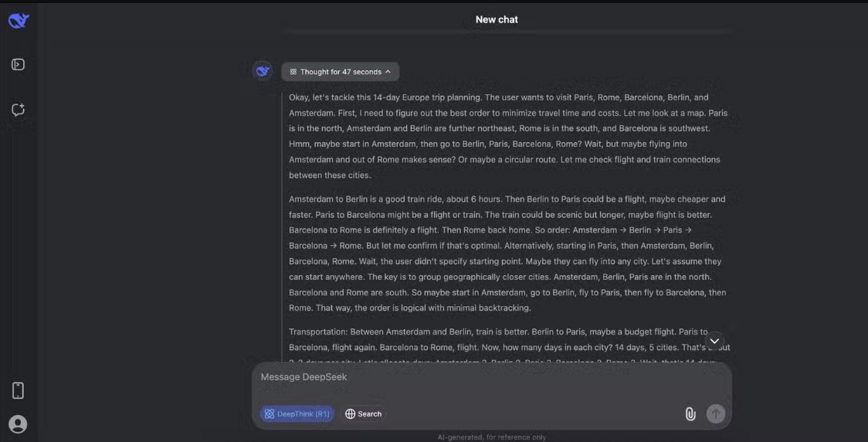The height and width of the screenshot is (442, 868).
Task: Click the chevron next to Thought duration
Action: [x=388, y=72]
